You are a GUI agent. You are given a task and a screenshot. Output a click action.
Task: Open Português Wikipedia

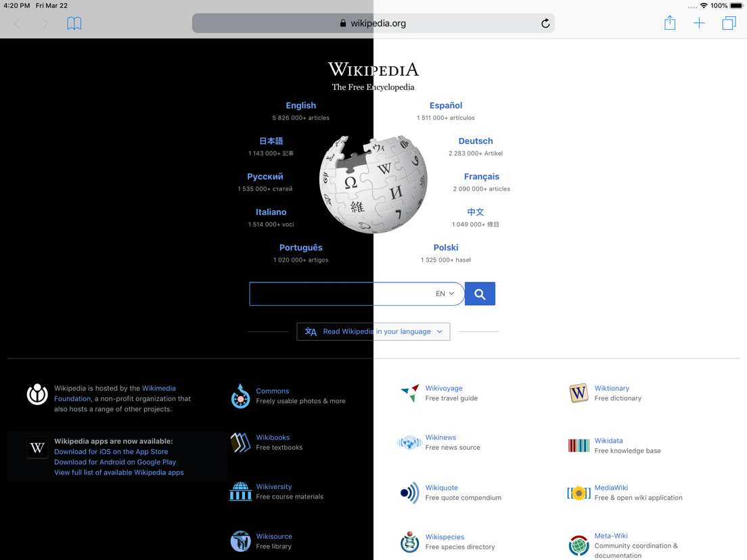[300, 248]
